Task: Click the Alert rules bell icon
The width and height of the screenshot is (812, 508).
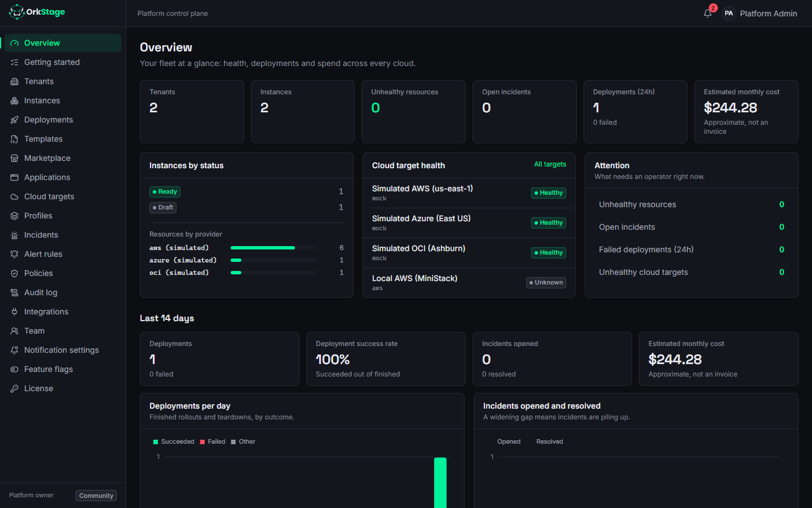Action: coord(14,254)
